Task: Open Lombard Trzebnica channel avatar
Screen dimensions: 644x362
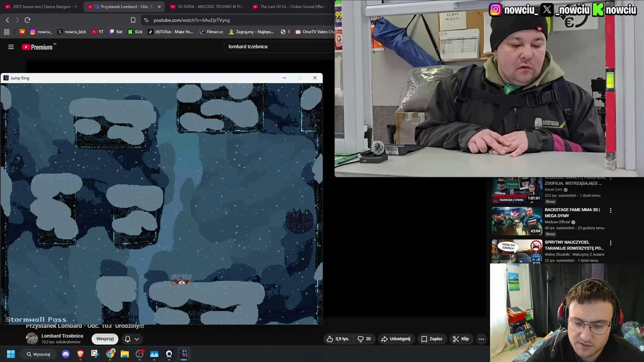Action: pos(32,338)
